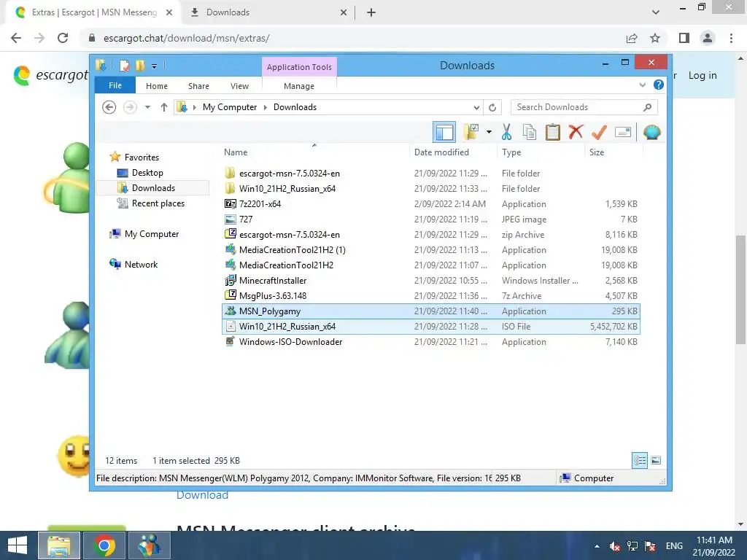Switch to Downloads tab in Chrome
Image resolution: width=747 pixels, height=560 pixels.
click(x=268, y=12)
